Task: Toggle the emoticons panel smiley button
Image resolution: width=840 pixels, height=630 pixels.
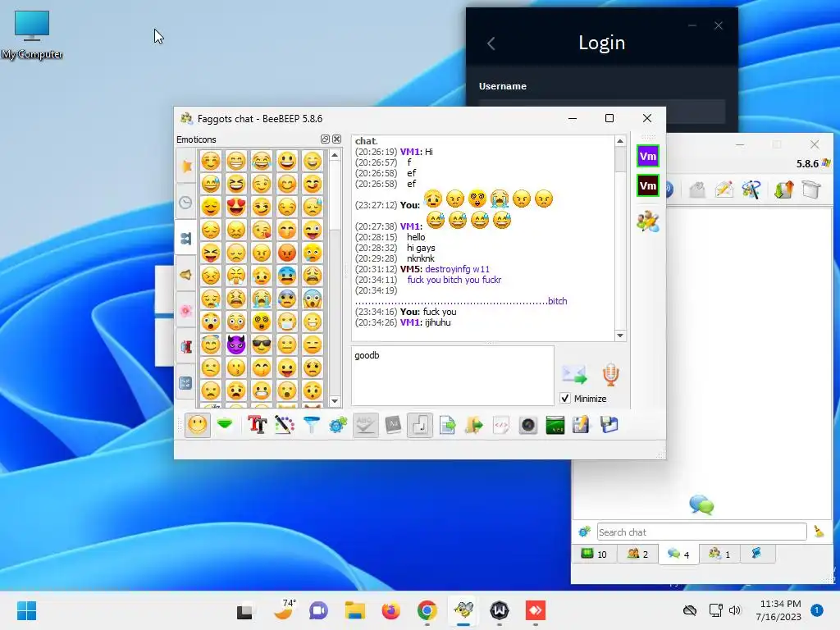Action: 197,426
